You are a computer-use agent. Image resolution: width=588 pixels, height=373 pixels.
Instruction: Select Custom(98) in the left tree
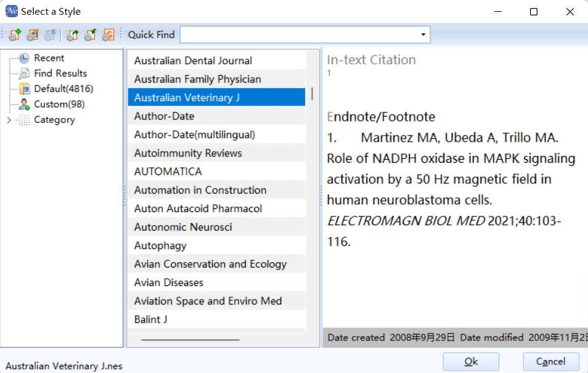tap(59, 104)
